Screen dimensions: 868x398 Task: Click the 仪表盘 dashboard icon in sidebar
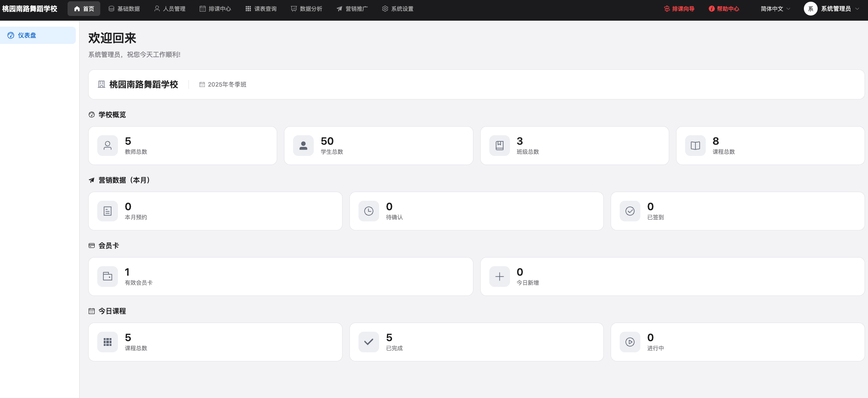[x=11, y=35]
